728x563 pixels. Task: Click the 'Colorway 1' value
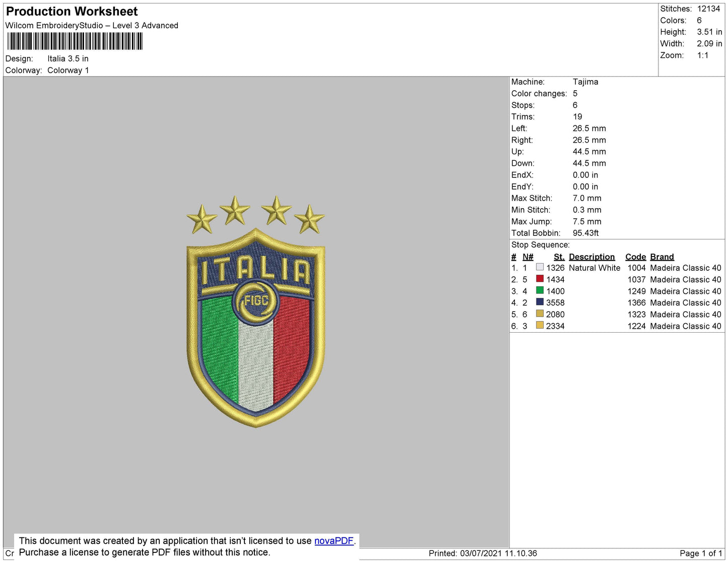click(68, 70)
